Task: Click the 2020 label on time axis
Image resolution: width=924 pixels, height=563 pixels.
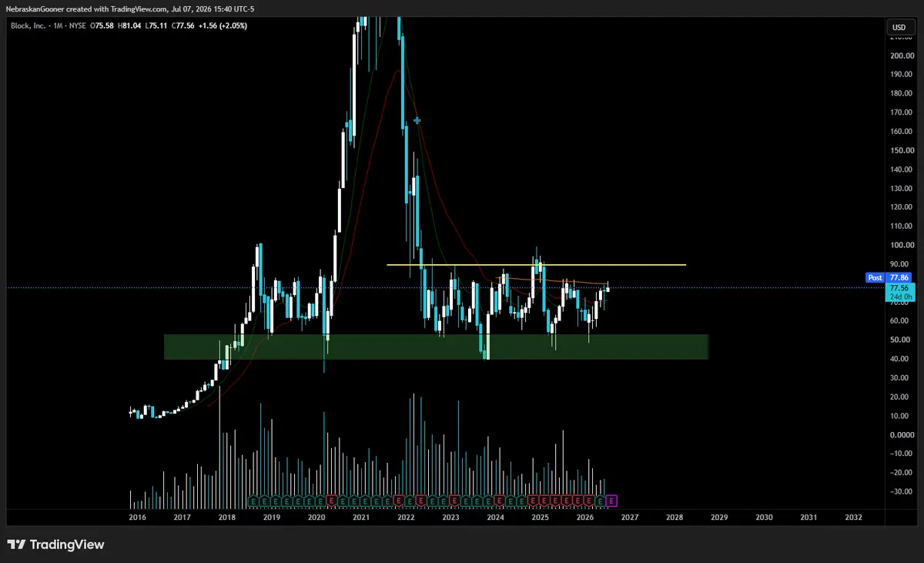Action: point(316,518)
